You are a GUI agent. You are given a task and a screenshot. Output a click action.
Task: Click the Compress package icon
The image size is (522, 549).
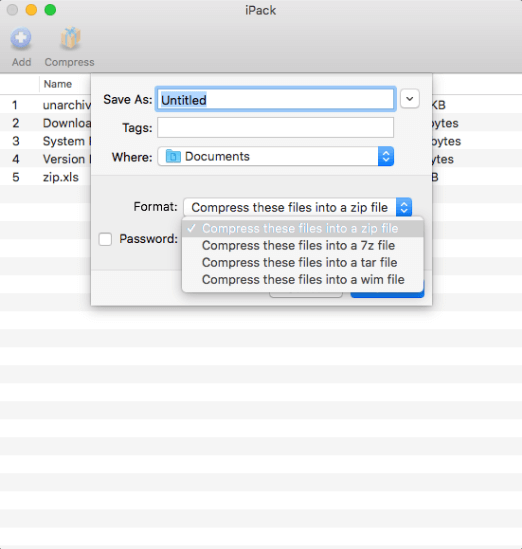[70, 38]
